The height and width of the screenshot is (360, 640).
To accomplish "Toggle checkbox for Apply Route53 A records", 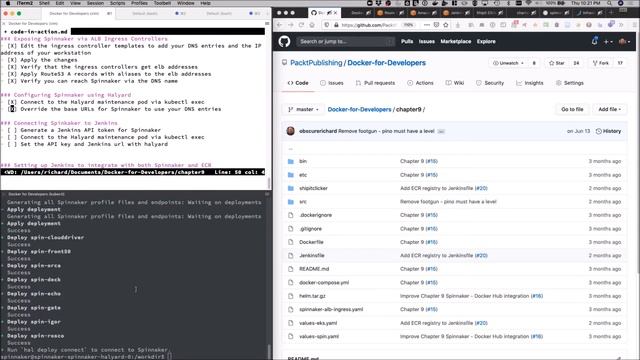I will (x=12, y=74).
